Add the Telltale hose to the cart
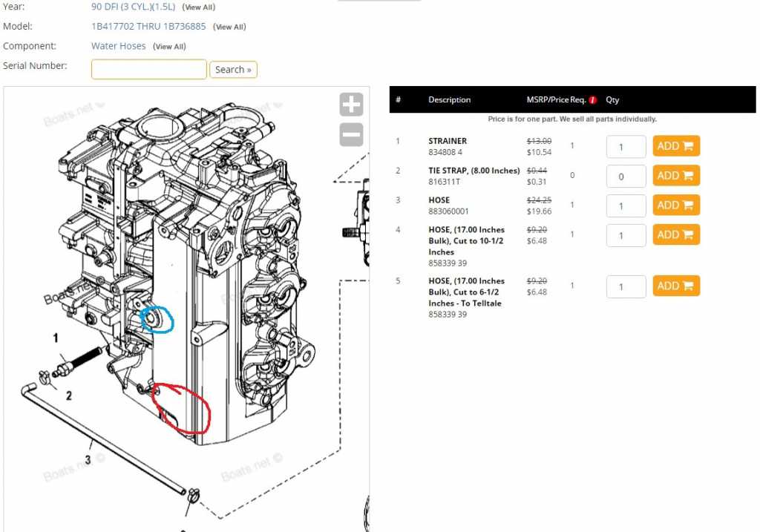The width and height of the screenshot is (760, 532). click(x=676, y=286)
